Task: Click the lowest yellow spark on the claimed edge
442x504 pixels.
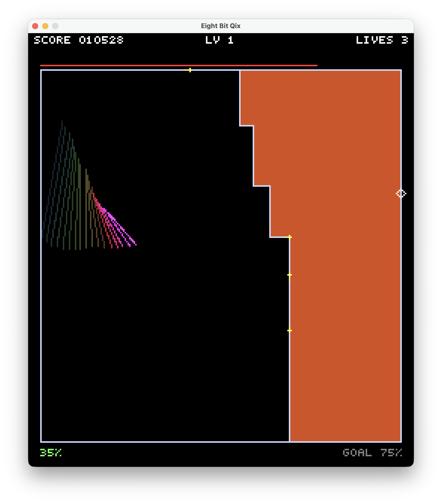Action: 290,331
